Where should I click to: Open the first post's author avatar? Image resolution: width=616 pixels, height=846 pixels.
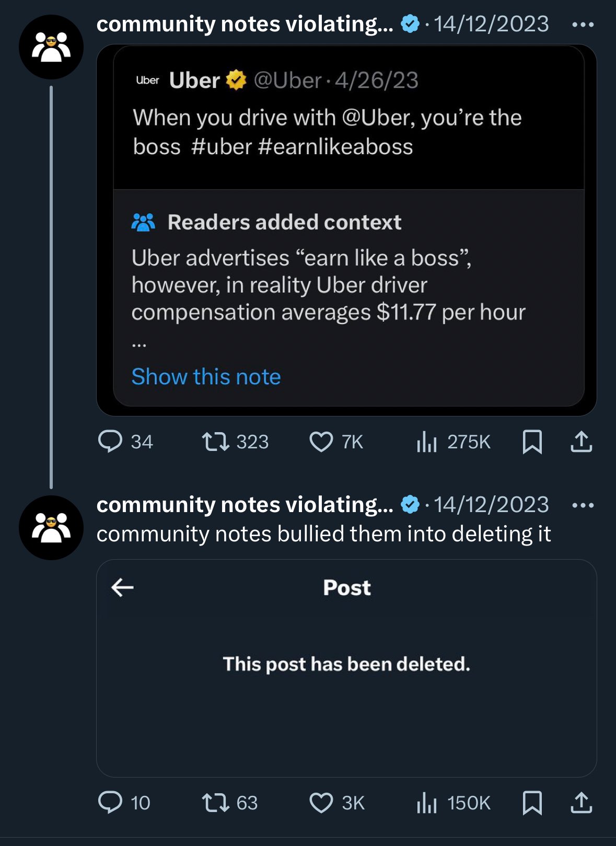(51, 47)
